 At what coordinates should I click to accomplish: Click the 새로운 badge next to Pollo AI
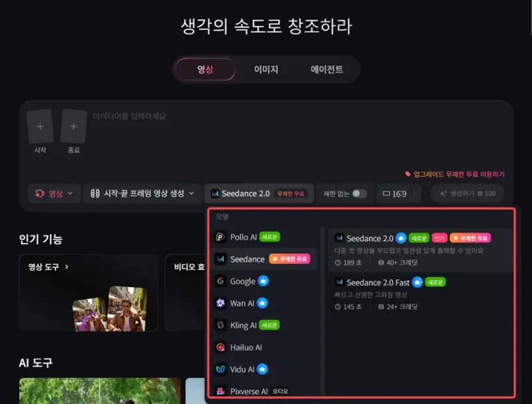pyautogui.click(x=270, y=237)
